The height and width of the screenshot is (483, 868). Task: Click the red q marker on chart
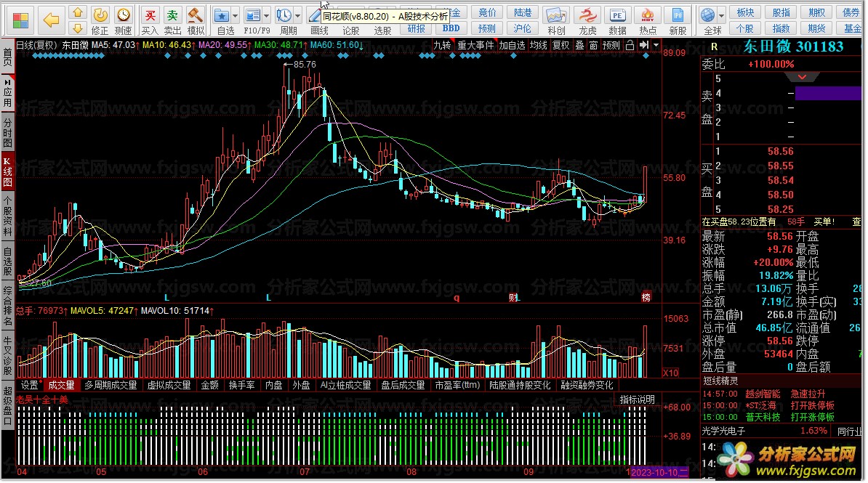[x=457, y=298]
